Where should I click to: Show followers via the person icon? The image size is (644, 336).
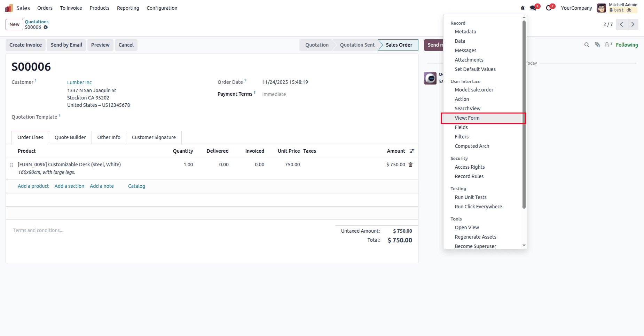(x=607, y=45)
